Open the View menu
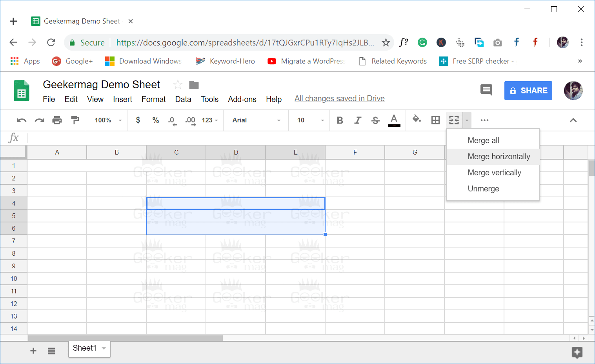Screen dimensions: 595x364 (x=95, y=99)
